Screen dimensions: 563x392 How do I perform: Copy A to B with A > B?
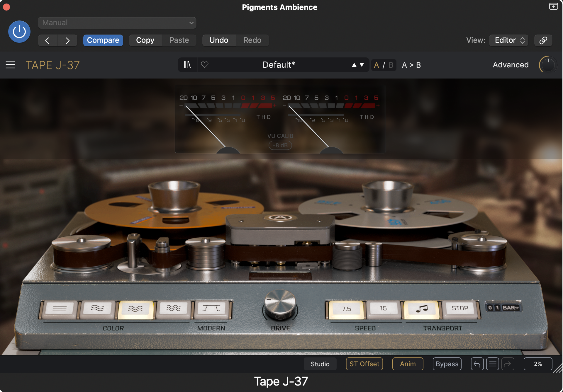coord(411,65)
